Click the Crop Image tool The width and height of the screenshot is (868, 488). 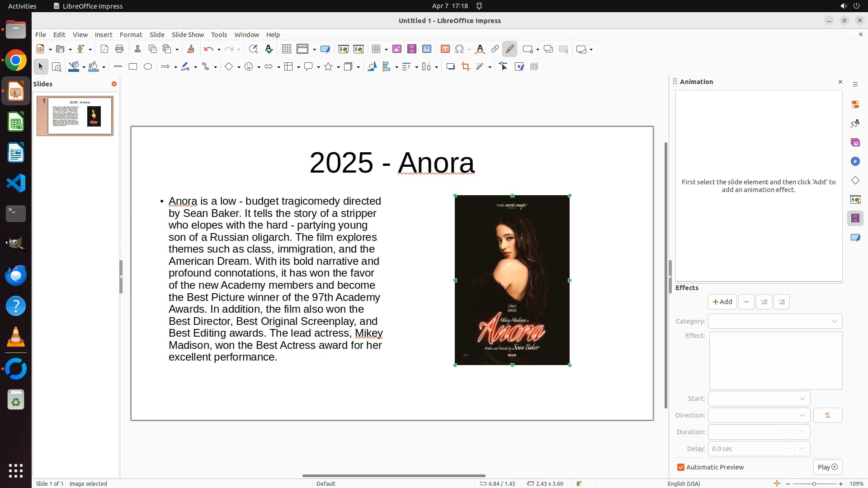pyautogui.click(x=465, y=67)
